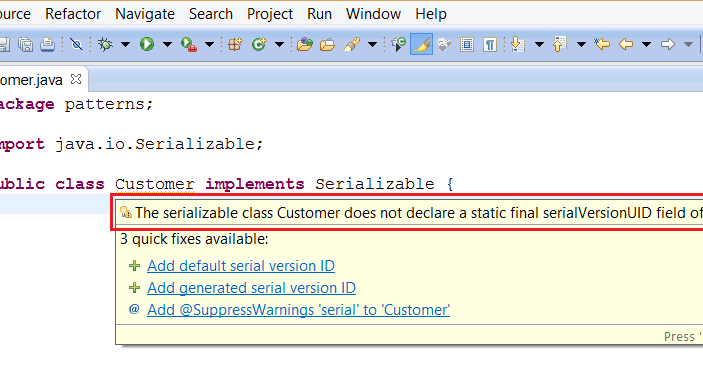Open the Previous Annotation dropdown arrow
Viewport: 703px width, 369px height.
coord(581,44)
